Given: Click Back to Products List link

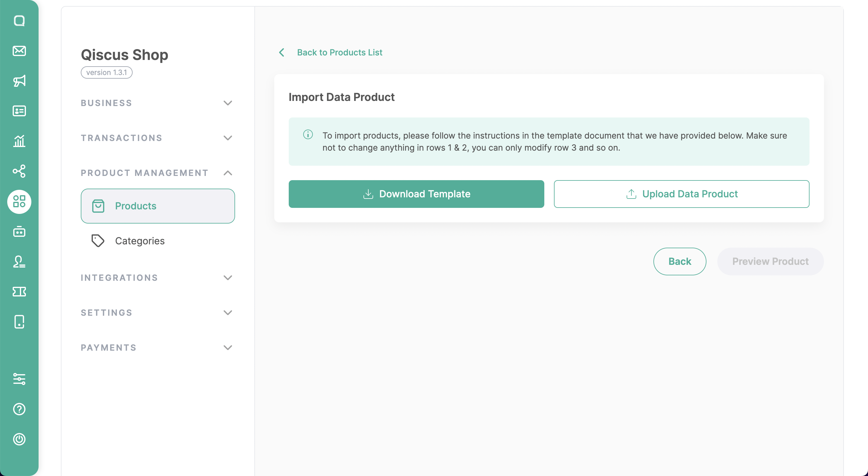Looking at the screenshot, I should coord(339,52).
